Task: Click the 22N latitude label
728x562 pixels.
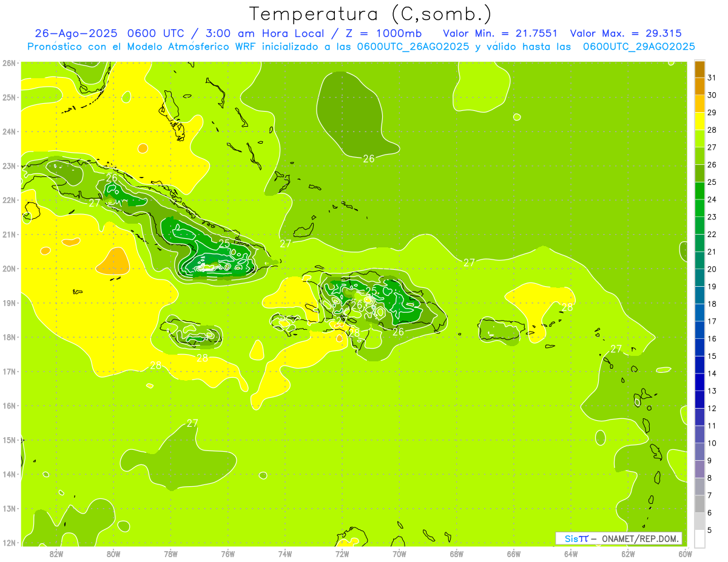Action: [8, 200]
